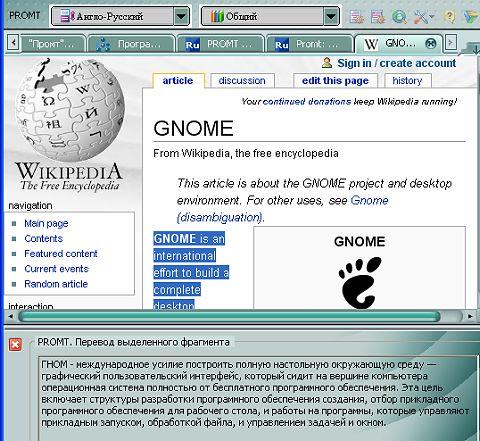This screenshot has width=480, height=441.
Task: Open the wrench and screwdriver tools icon
Action: coord(420,16)
